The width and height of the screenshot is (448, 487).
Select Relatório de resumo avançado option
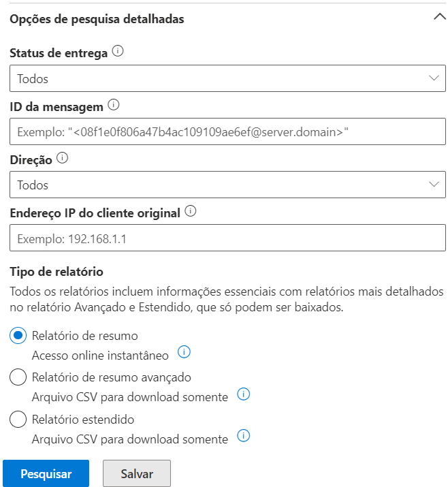19,377
